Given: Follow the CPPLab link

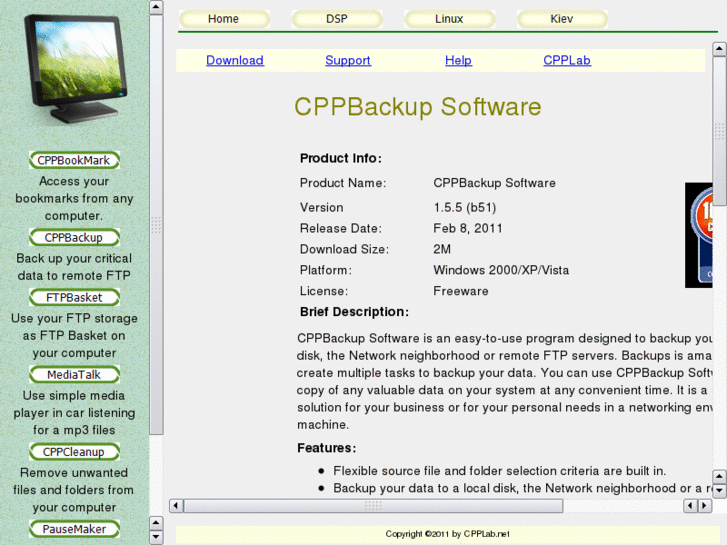Looking at the screenshot, I should click(567, 60).
